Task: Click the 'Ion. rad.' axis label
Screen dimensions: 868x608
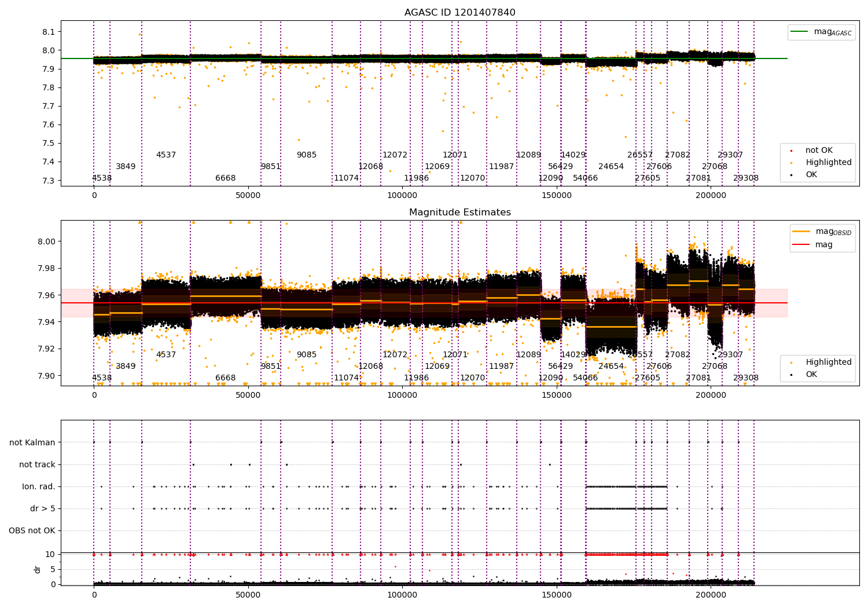Action: (39, 487)
